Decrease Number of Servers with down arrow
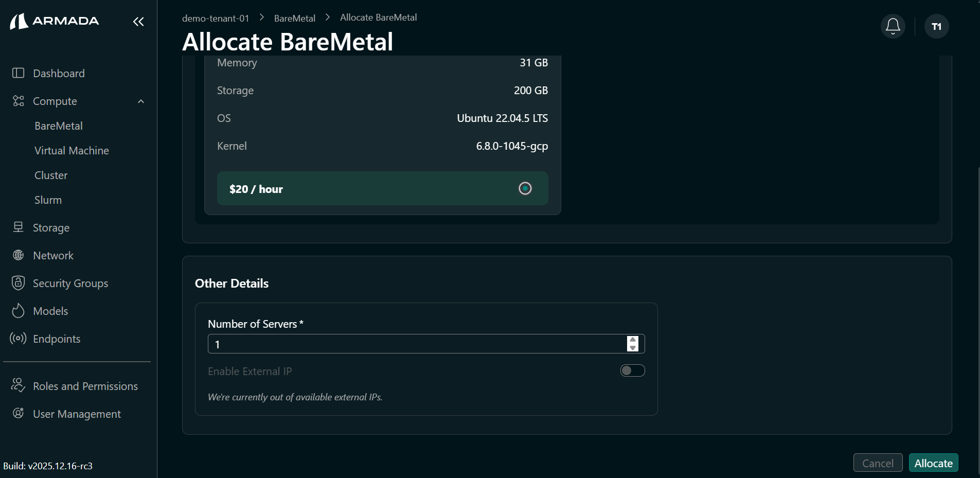The height and width of the screenshot is (478, 980). [x=633, y=348]
